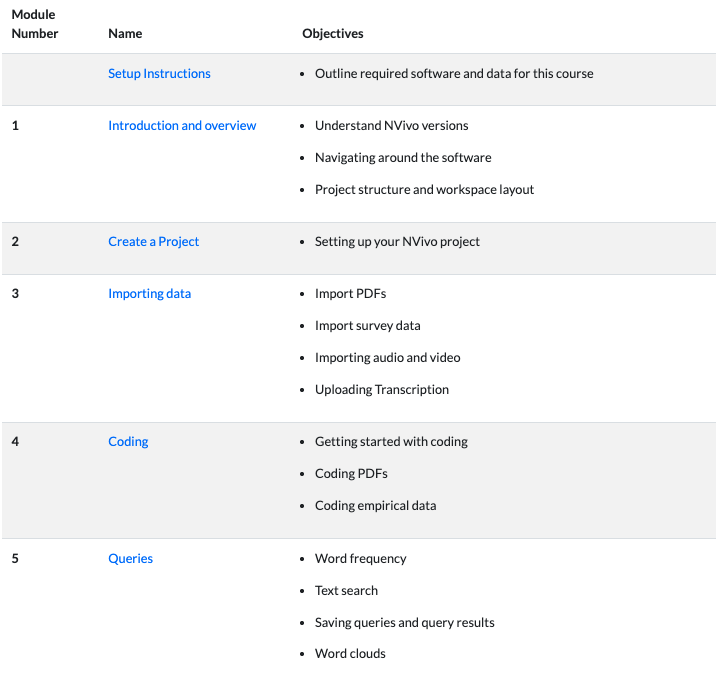Click the 'Uploading Transcription' bullet item

381,389
